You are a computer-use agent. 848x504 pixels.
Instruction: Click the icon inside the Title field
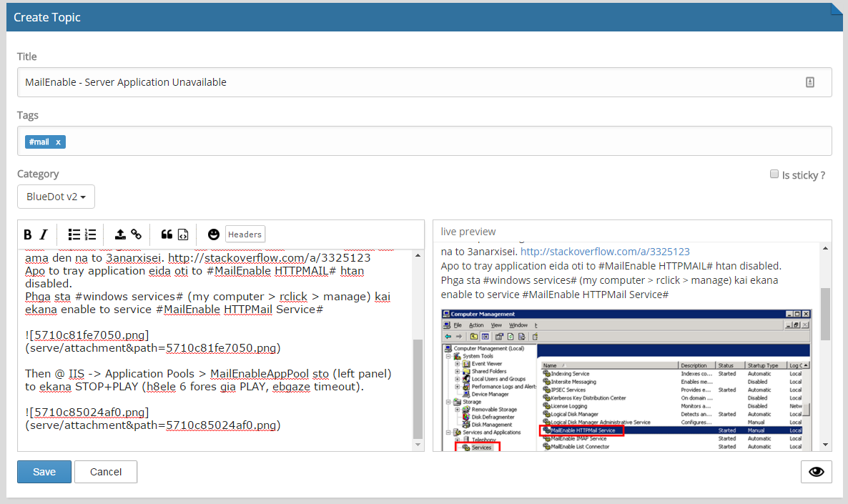coord(809,82)
